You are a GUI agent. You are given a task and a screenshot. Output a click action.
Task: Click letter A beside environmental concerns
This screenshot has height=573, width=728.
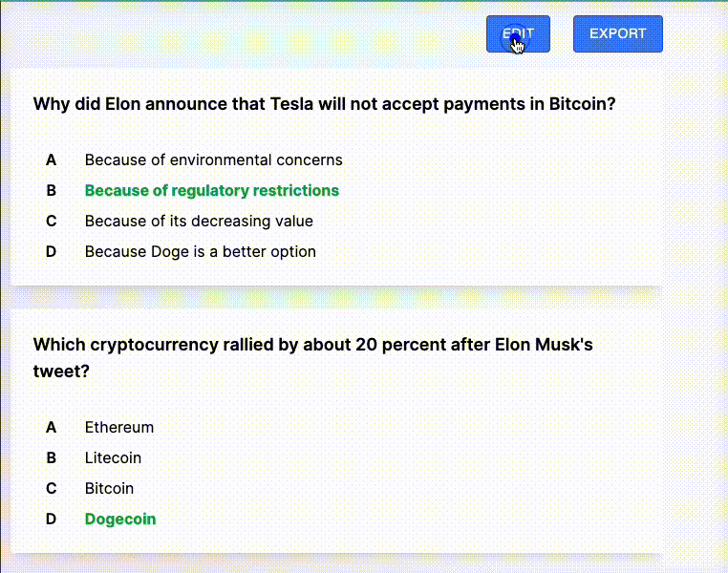[52, 159]
